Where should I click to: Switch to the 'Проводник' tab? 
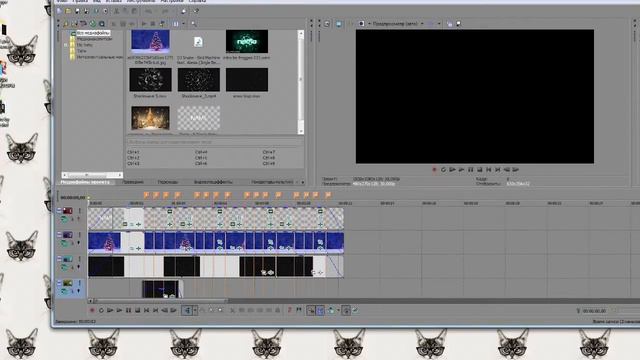(133, 182)
